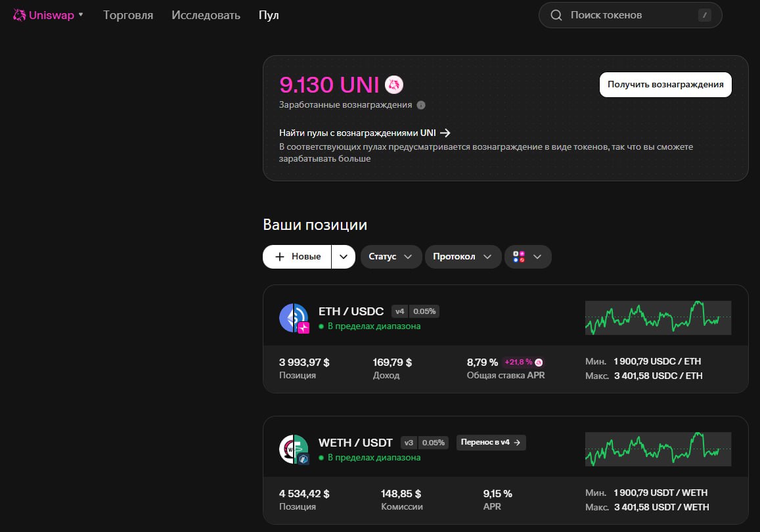
Task: Open the WETH / USDT position title
Action: 355,443
